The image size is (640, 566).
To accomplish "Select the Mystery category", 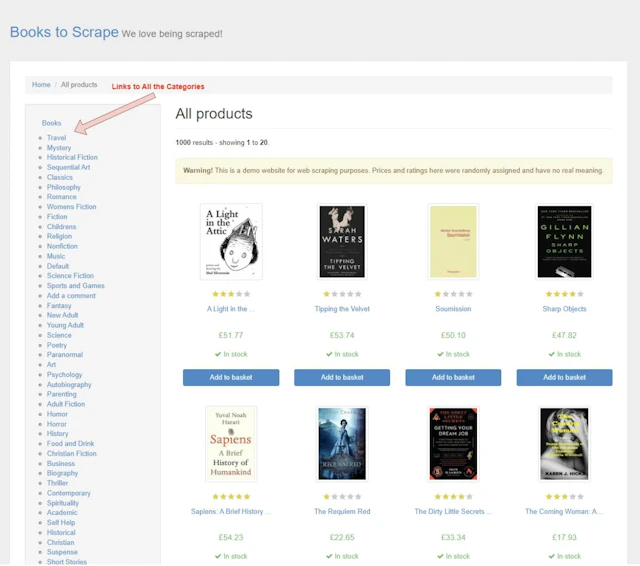I will coord(59,147).
